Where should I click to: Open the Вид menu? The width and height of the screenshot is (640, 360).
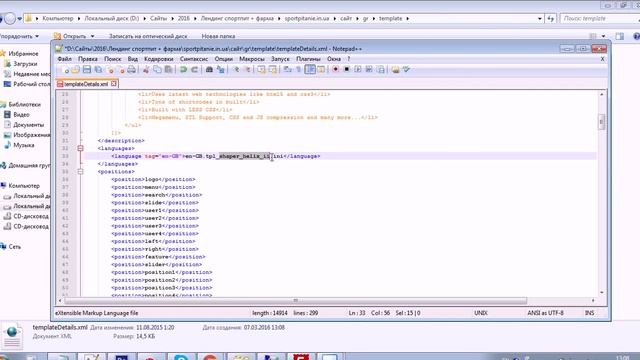click(133, 59)
